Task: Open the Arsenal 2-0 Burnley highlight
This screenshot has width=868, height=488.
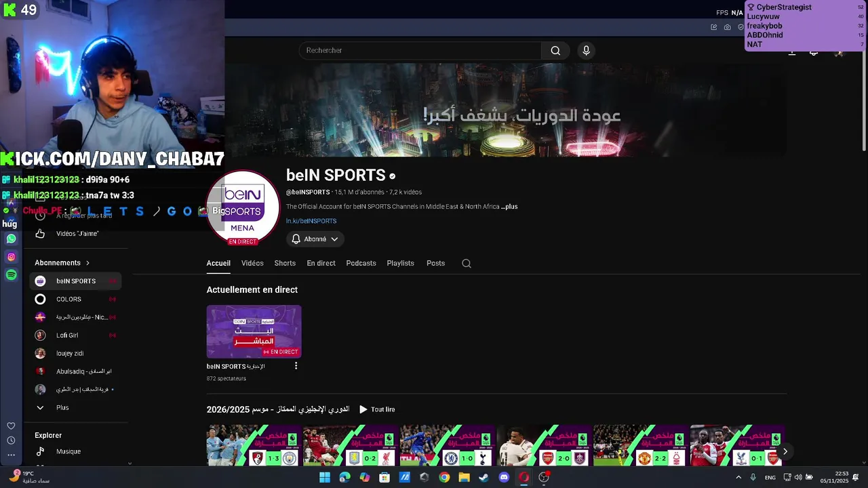Action: (x=544, y=445)
